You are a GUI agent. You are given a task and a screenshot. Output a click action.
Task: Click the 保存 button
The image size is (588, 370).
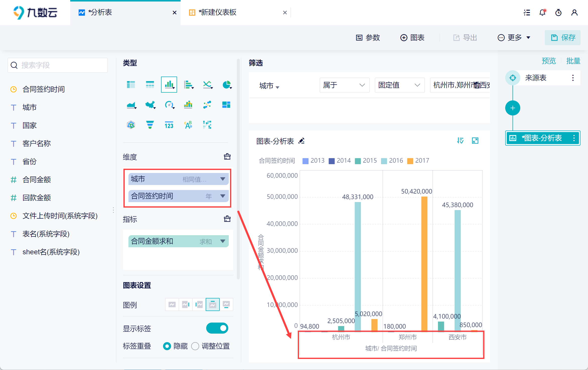562,38
